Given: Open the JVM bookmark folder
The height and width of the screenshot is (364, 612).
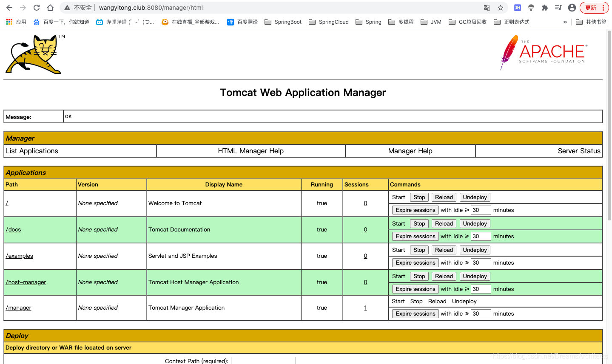Looking at the screenshot, I should pyautogui.click(x=431, y=22).
